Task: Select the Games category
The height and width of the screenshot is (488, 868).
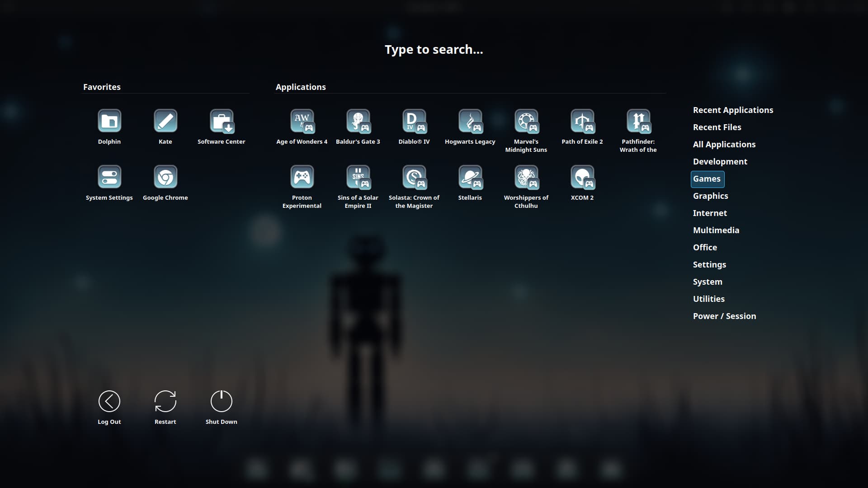Action: (x=707, y=179)
